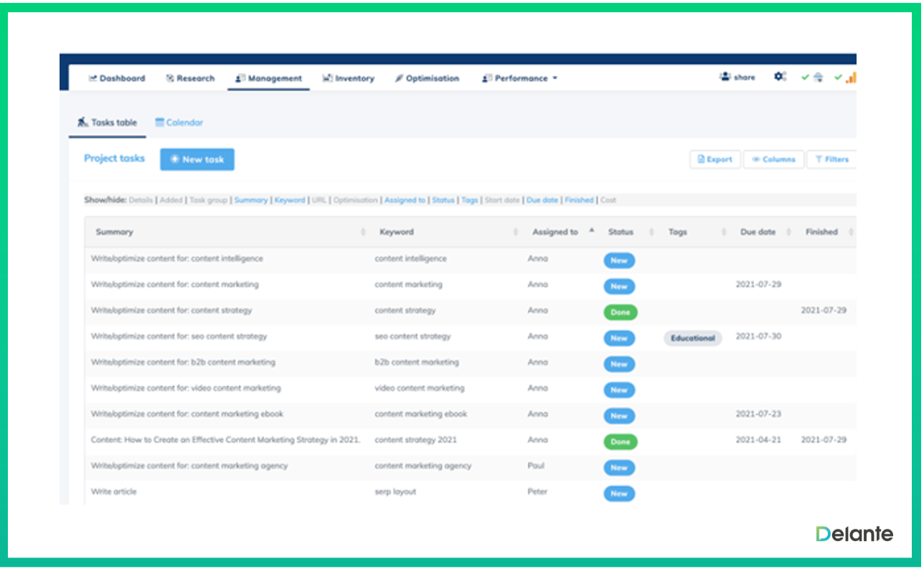Click Done status for content strategy 2021
Screen dimensions: 924x569
pos(621,441)
